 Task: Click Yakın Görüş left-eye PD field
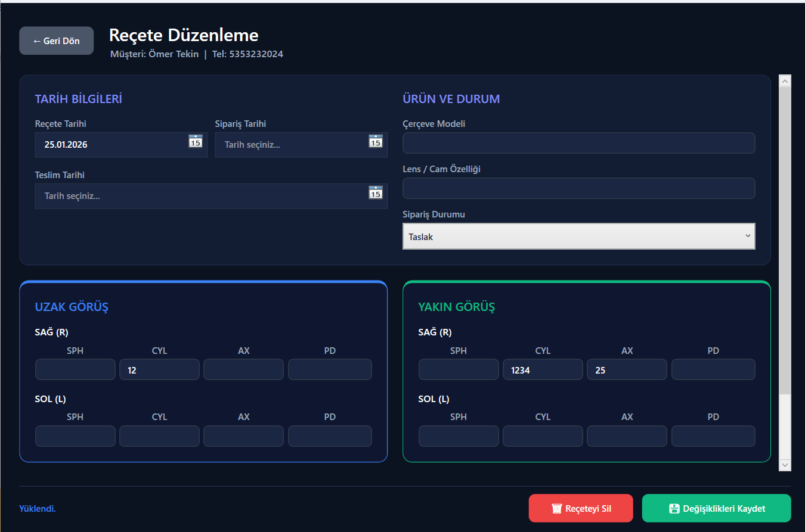point(713,436)
